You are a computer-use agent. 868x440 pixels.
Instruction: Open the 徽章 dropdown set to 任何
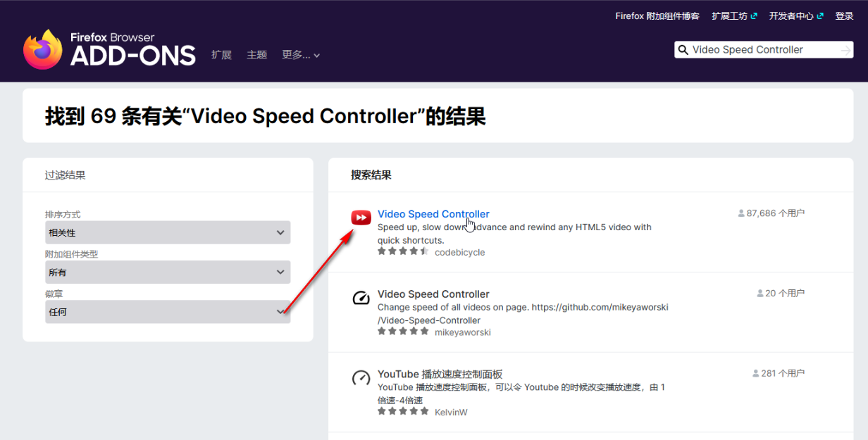click(168, 312)
